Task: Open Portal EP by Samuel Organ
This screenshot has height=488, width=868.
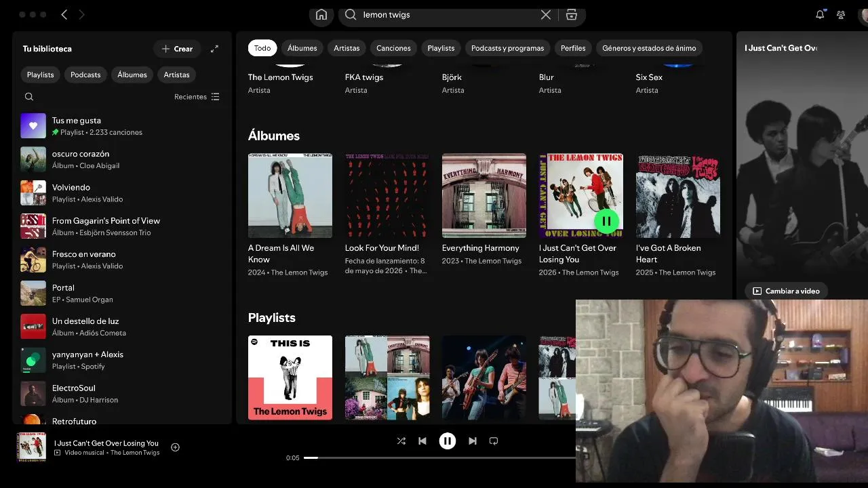Action: [x=122, y=293]
